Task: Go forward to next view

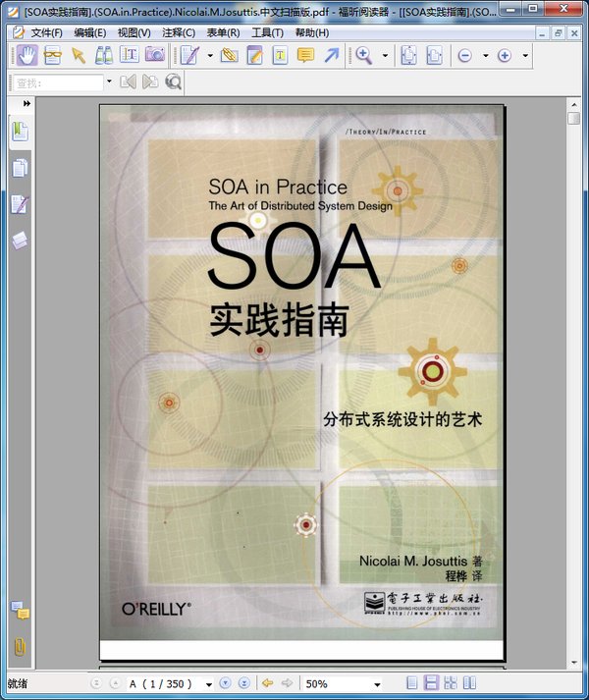Action: (287, 683)
